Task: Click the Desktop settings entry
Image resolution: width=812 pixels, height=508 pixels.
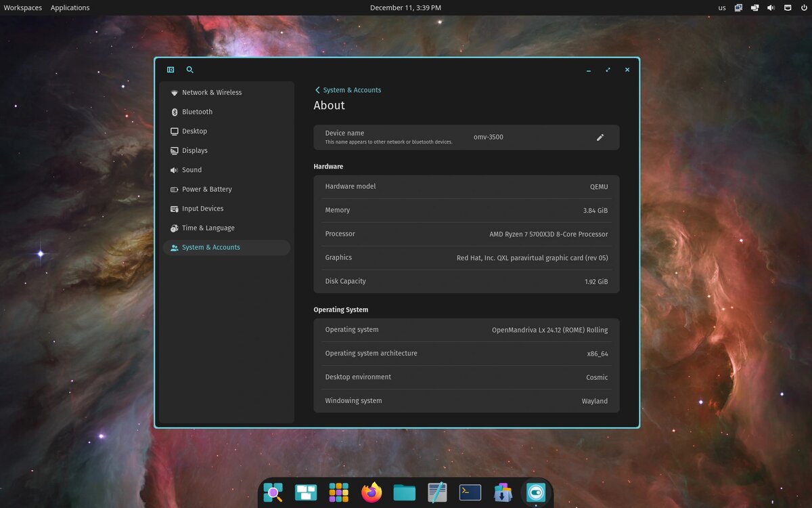Action: pyautogui.click(x=194, y=131)
